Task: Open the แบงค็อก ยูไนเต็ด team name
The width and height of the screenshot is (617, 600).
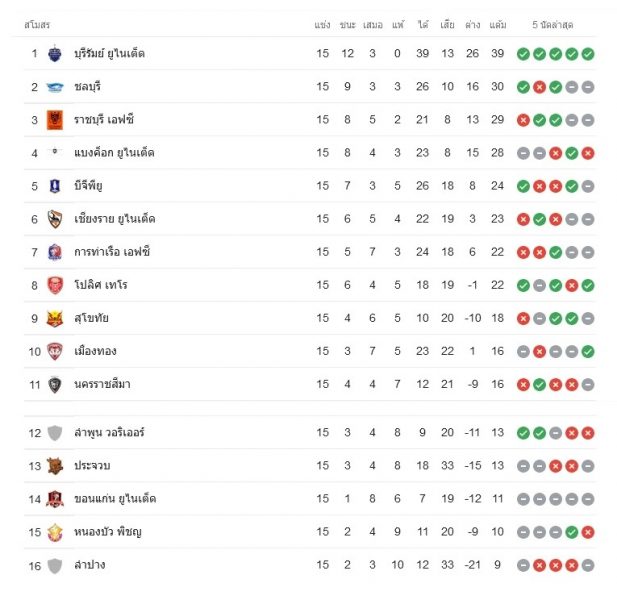Action: [114, 153]
